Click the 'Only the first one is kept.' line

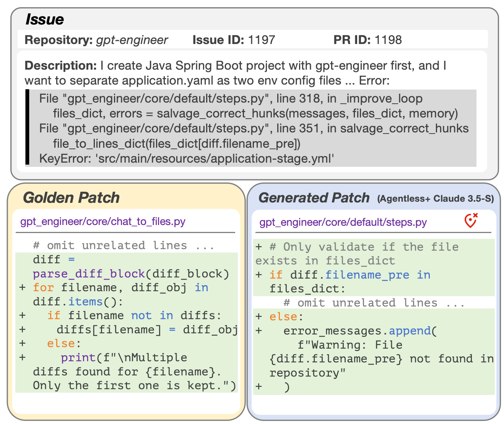pos(135,385)
